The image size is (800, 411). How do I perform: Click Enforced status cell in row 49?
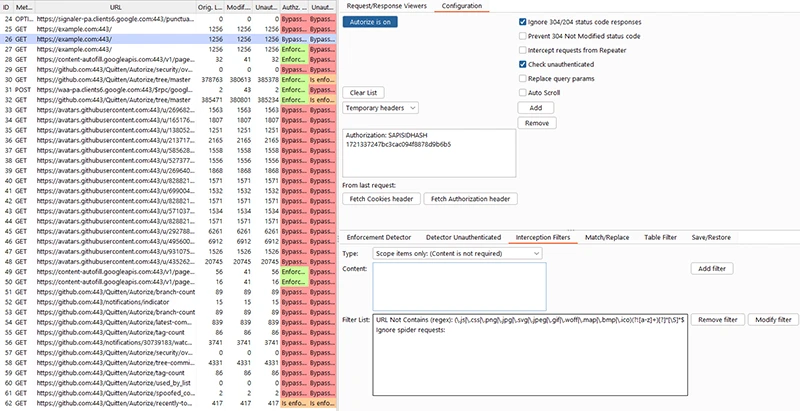click(294, 272)
